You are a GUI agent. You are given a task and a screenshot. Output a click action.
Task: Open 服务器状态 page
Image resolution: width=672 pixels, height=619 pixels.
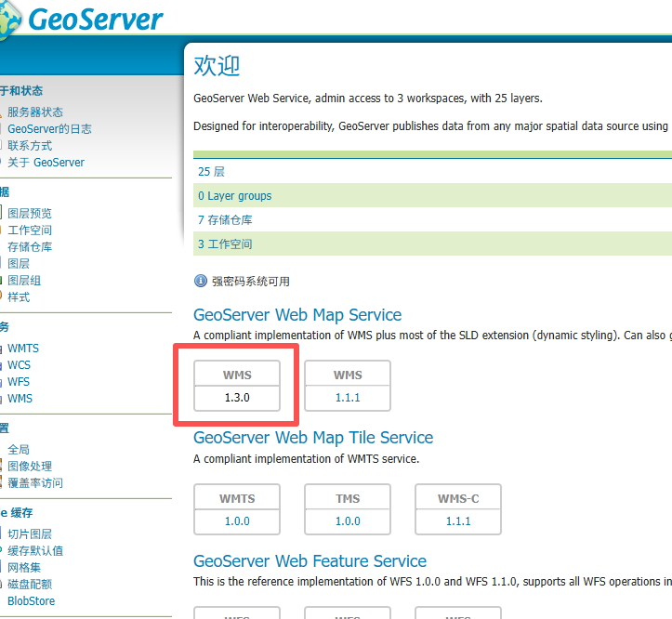click(x=35, y=112)
